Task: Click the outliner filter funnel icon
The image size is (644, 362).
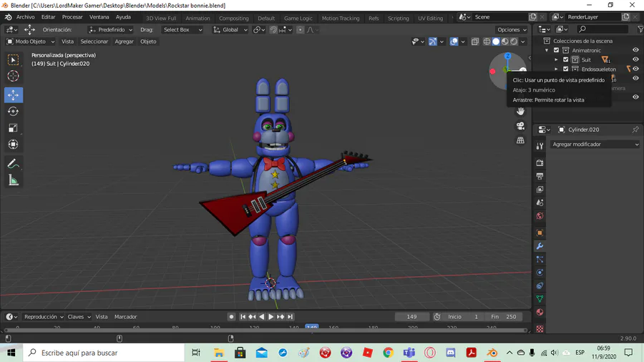Action: pyautogui.click(x=640, y=29)
